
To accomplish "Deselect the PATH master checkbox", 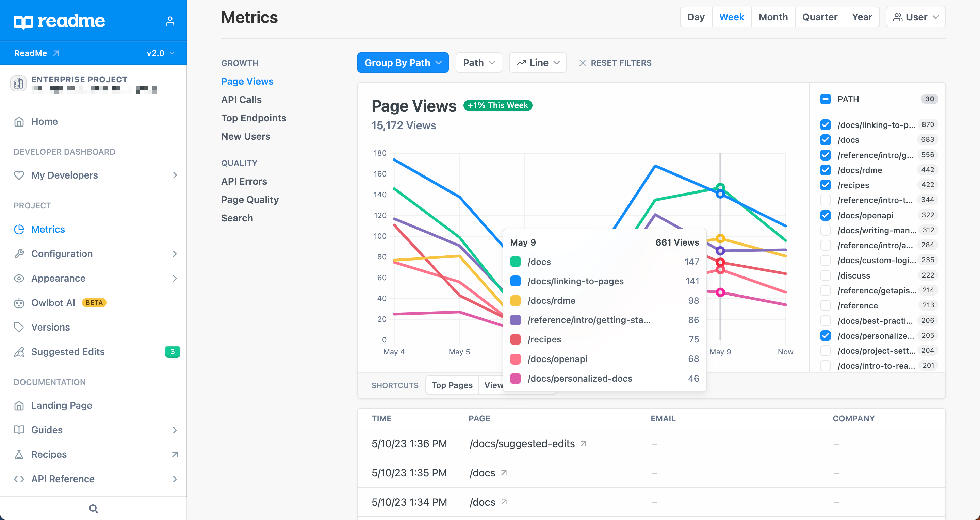I will pyautogui.click(x=826, y=99).
